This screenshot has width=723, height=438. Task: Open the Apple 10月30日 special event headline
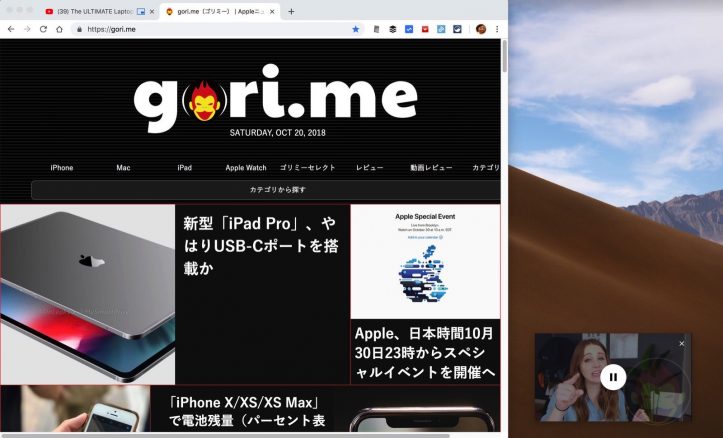point(424,352)
